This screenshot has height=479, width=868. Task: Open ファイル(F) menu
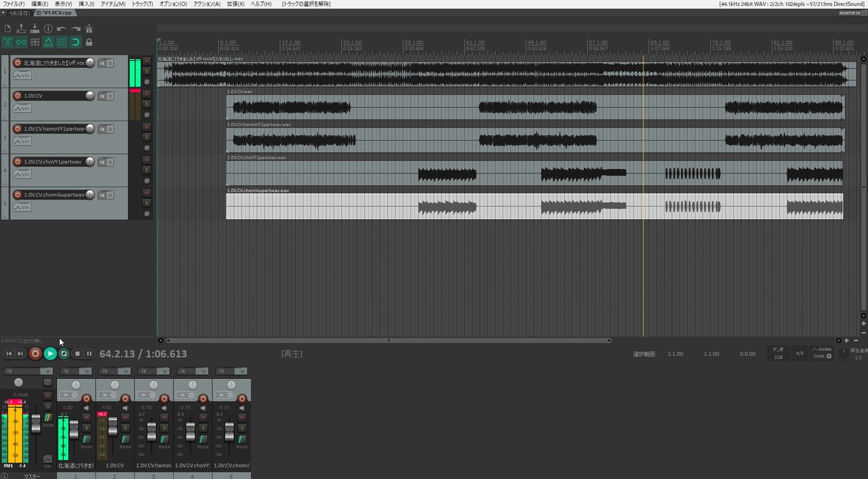click(14, 4)
